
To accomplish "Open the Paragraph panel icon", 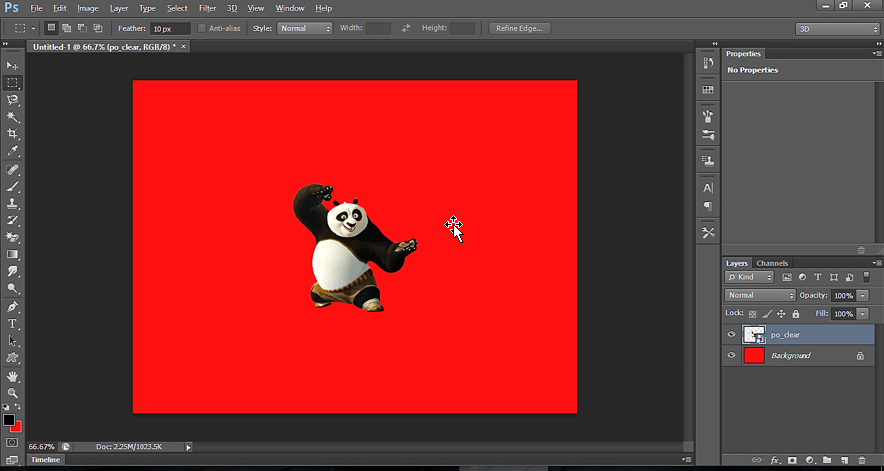I will pos(708,206).
